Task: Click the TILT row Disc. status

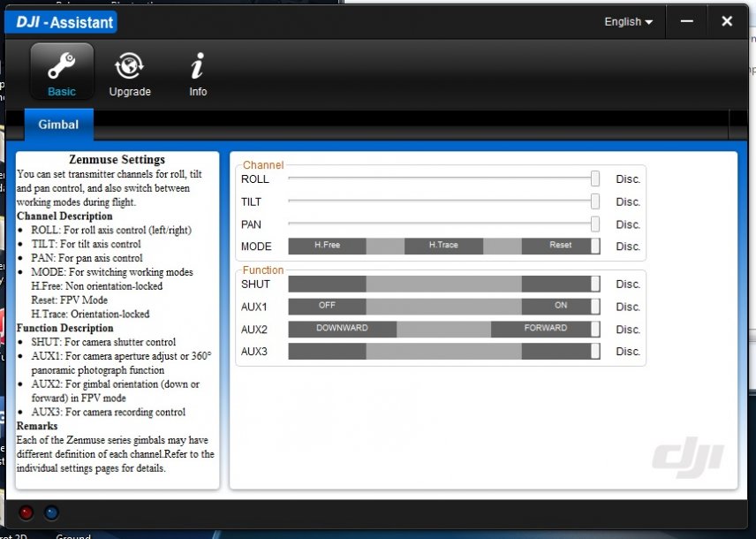Action: tap(628, 201)
